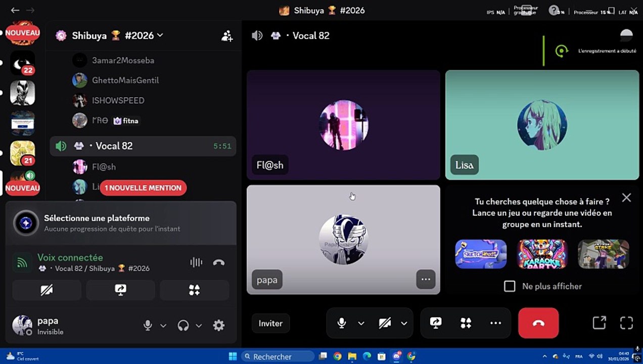The height and width of the screenshot is (364, 643).
Task: Click the speaker icon next to Vocal 82 header
Action: (257, 36)
